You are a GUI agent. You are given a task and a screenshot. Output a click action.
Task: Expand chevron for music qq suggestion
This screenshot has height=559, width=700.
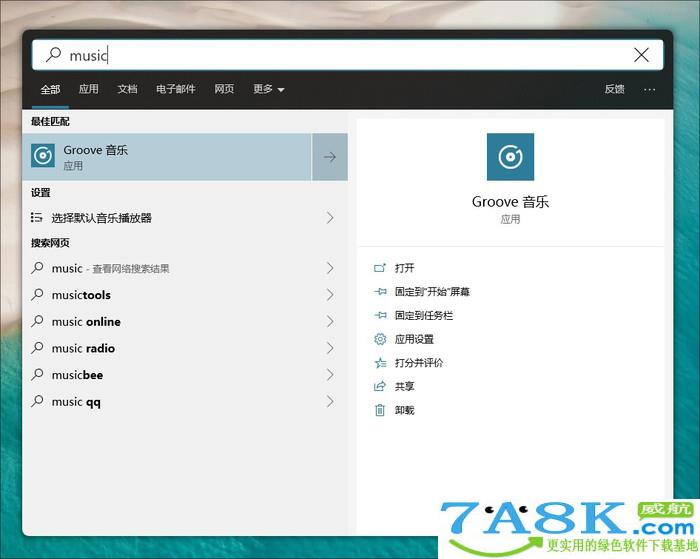click(330, 401)
